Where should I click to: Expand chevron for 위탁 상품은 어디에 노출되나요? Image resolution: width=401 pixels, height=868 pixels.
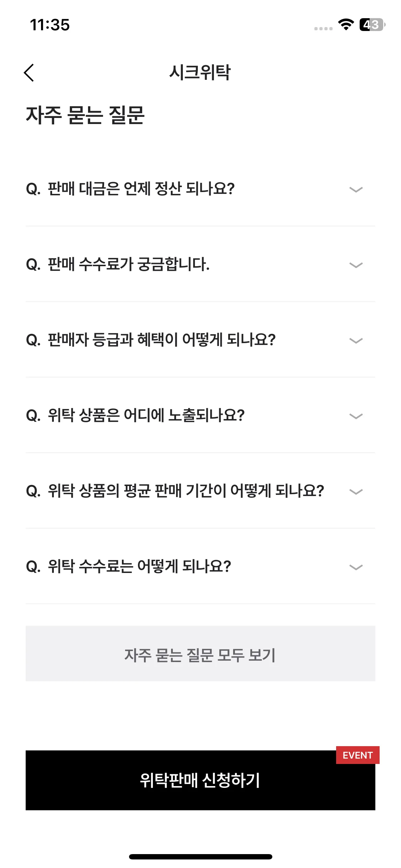tap(356, 416)
